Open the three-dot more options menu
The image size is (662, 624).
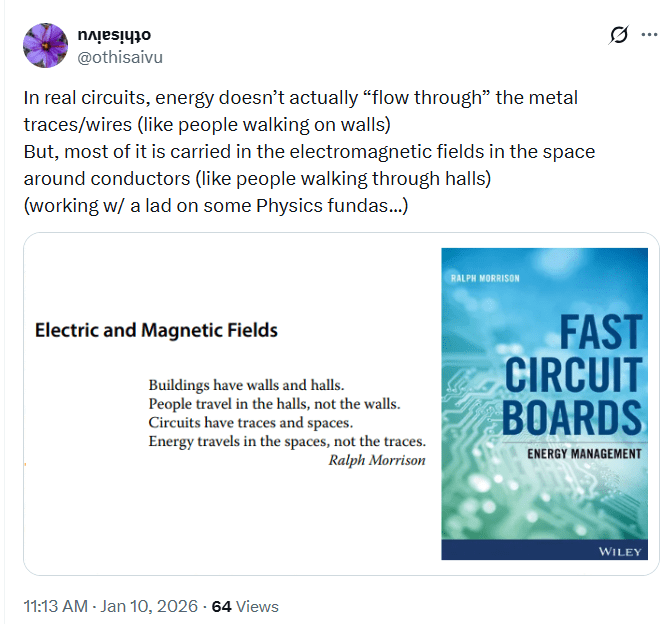pos(648,35)
